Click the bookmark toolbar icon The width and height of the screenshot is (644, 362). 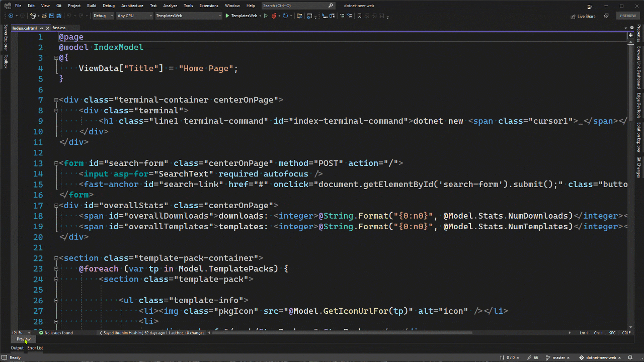(359, 16)
